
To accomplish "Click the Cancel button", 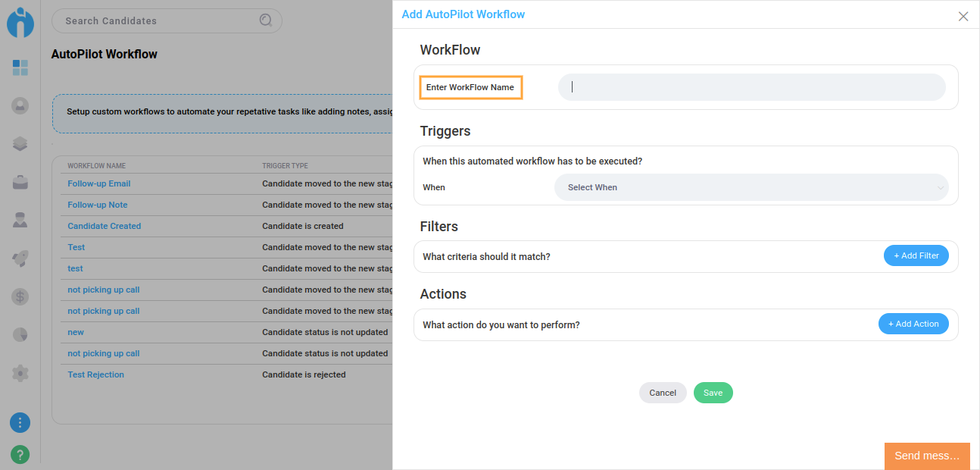I will coord(663,393).
